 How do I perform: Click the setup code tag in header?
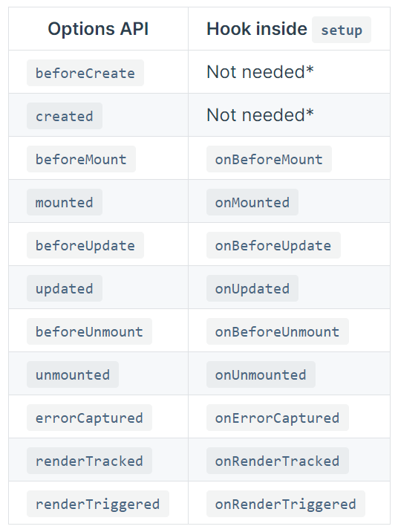342,30
